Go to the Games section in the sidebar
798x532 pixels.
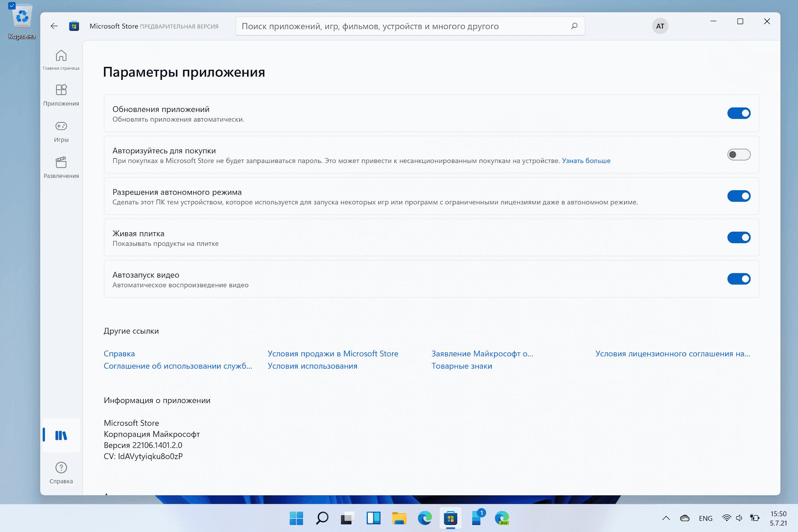pos(61,131)
